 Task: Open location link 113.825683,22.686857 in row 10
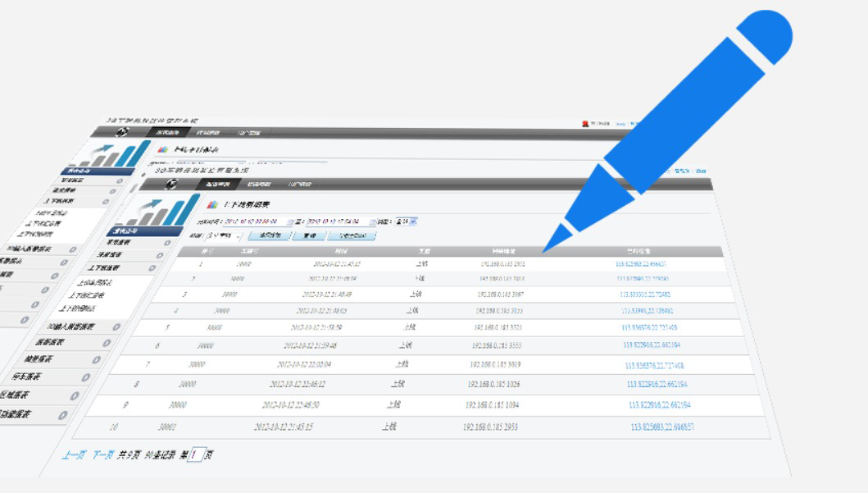tap(662, 427)
